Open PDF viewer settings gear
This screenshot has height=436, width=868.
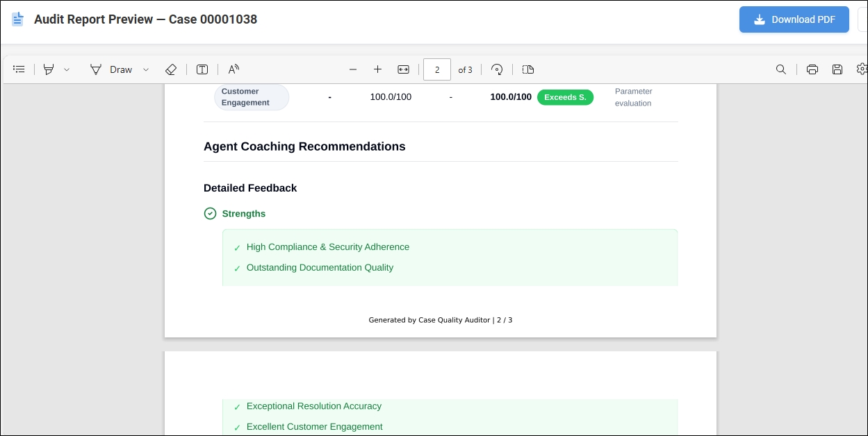862,69
